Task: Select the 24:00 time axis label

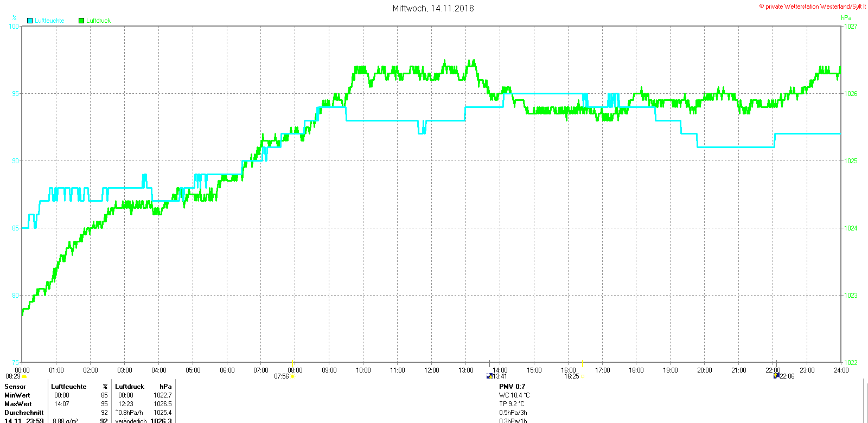Action: 841,370
